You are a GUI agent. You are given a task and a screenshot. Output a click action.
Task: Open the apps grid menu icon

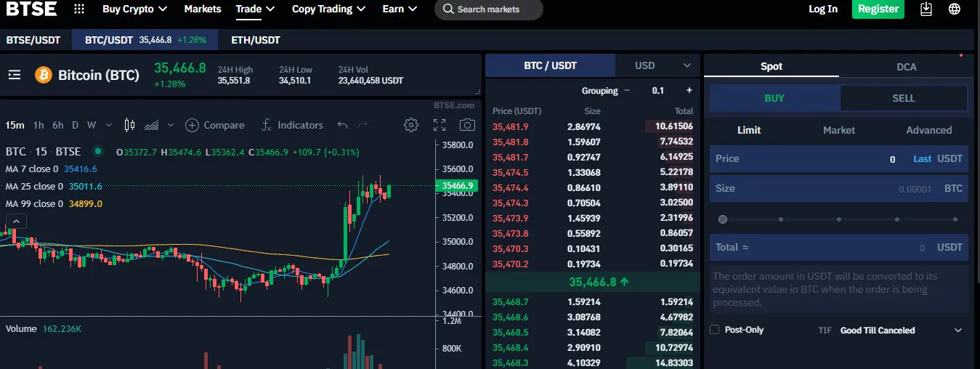(x=79, y=9)
